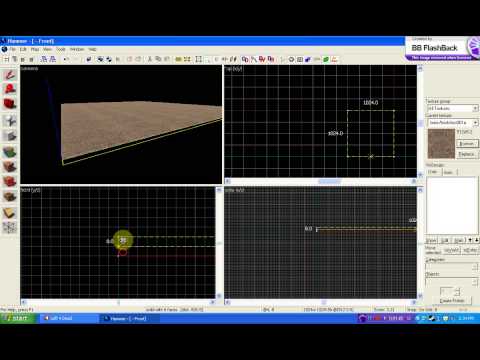Viewport: 480px width, 360px height.
Task: Open the Help menu
Action: [92, 49]
